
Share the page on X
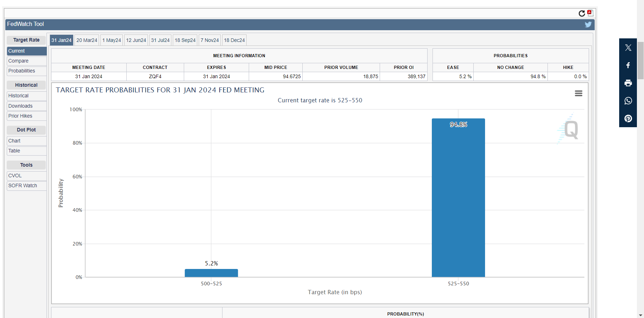[628, 48]
